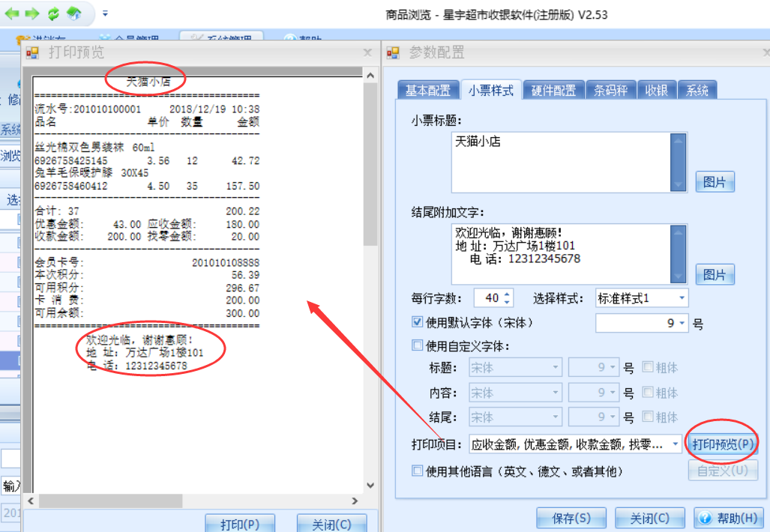Click the green back arrow icon
The image size is (770, 532).
tap(12, 13)
